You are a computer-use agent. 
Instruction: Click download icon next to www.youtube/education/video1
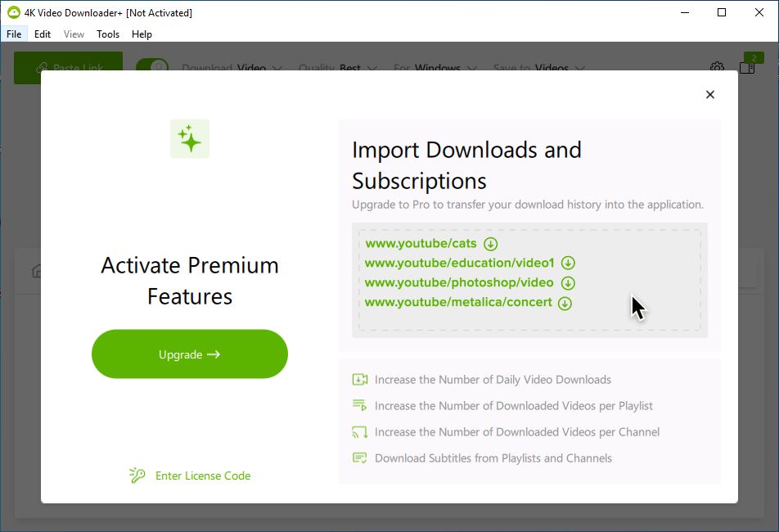568,264
